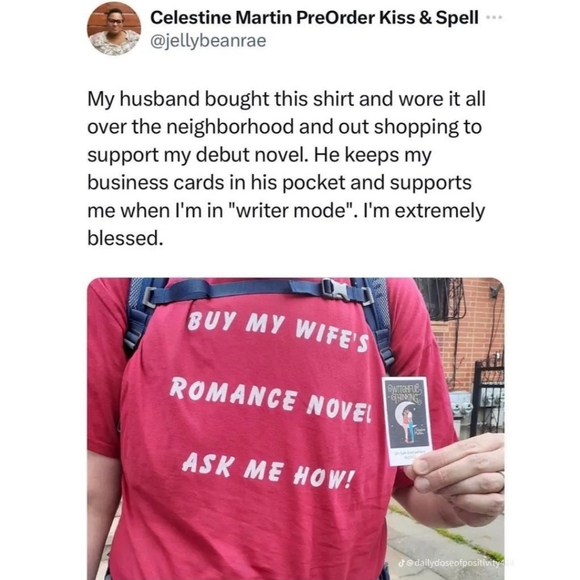The width and height of the screenshot is (580, 580).
Task: Click the brick building in photo background
Action: point(466,333)
